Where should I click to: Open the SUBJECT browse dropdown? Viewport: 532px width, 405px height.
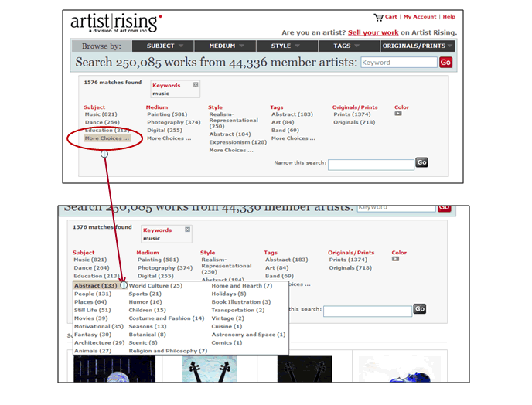click(165, 46)
